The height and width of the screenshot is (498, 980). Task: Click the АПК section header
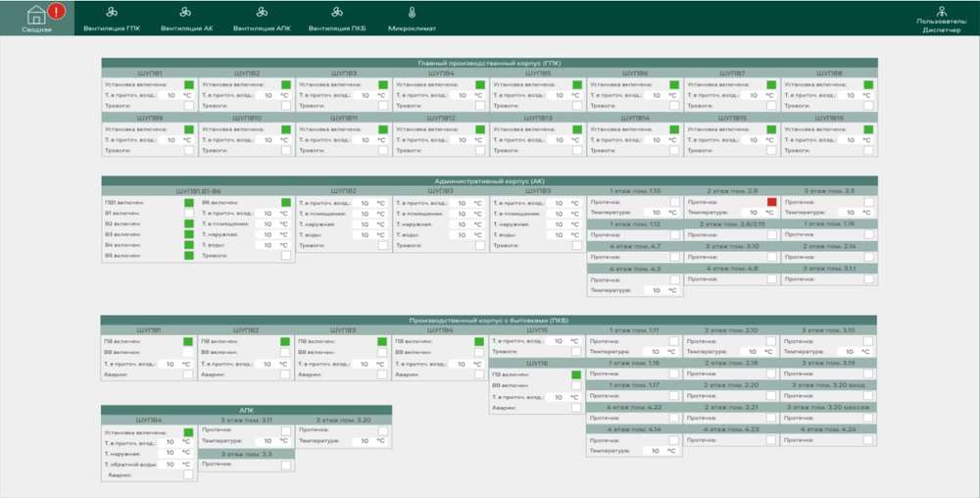246,410
